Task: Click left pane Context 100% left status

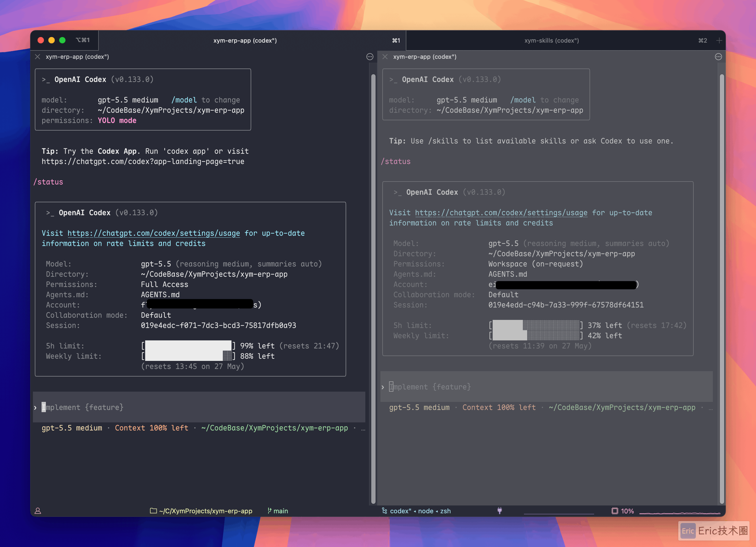Action: point(152,428)
